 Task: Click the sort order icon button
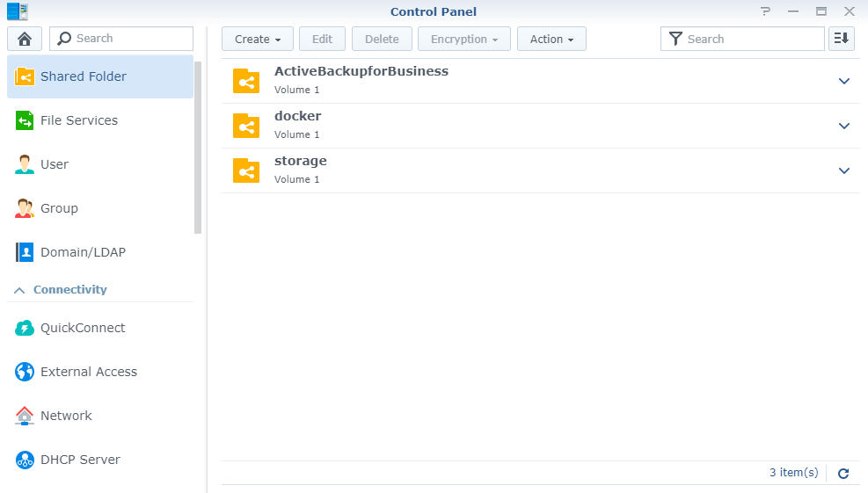[842, 39]
